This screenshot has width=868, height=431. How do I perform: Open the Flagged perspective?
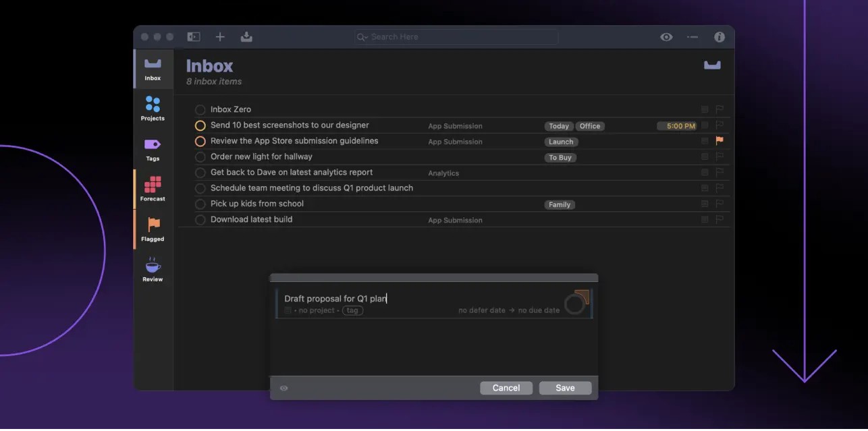click(153, 229)
